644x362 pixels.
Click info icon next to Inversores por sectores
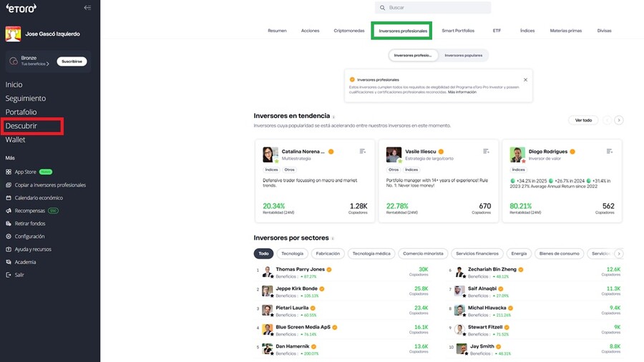(332, 238)
